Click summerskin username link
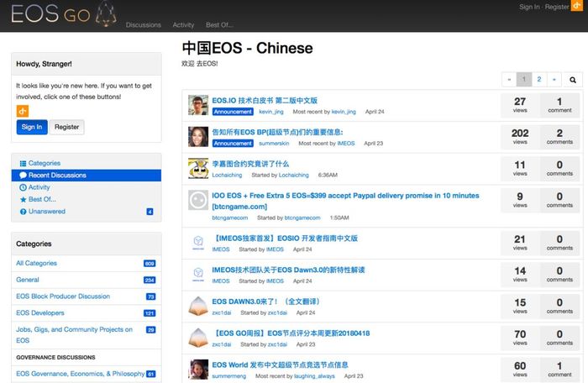Screen dimensions: 588x383 274,144
